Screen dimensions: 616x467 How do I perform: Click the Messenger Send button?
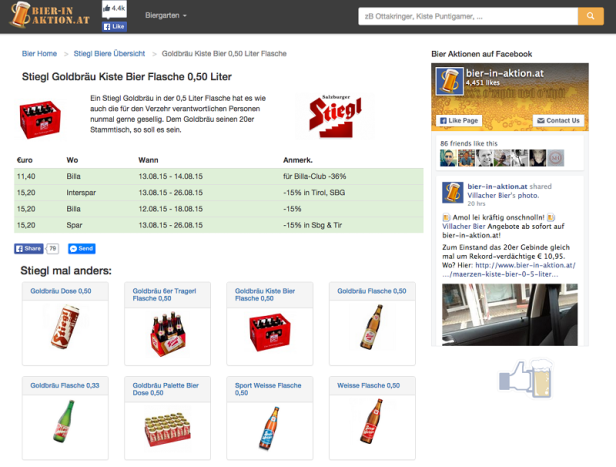point(82,249)
